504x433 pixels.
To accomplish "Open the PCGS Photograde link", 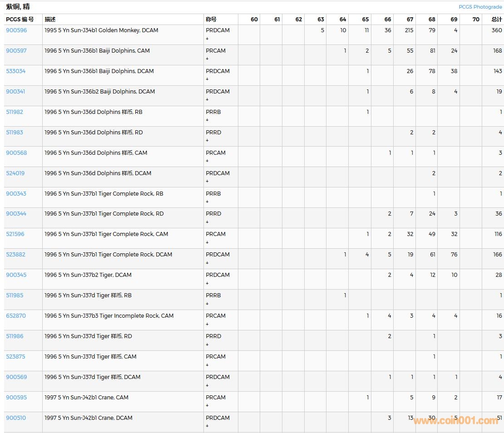I will (480, 7).
